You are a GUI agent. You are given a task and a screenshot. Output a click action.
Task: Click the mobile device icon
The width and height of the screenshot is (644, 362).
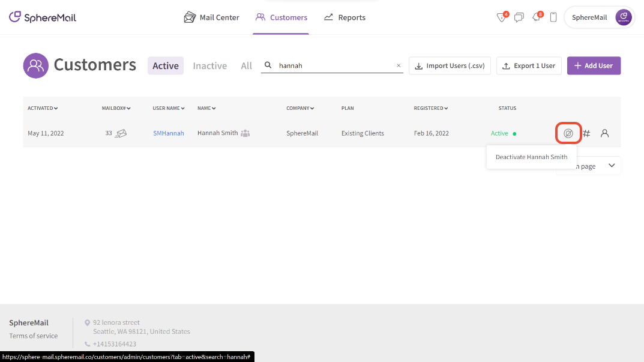coord(553,17)
